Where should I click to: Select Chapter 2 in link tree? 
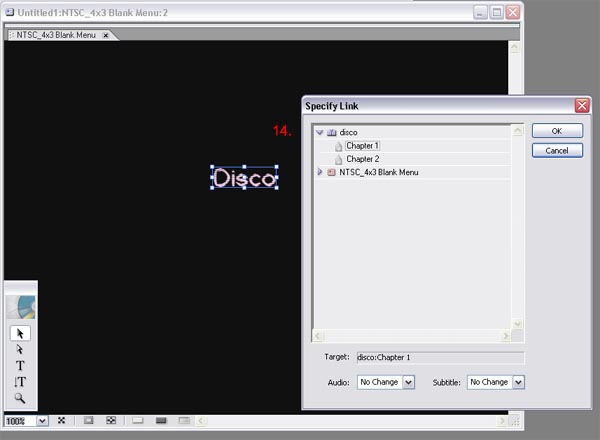point(363,159)
